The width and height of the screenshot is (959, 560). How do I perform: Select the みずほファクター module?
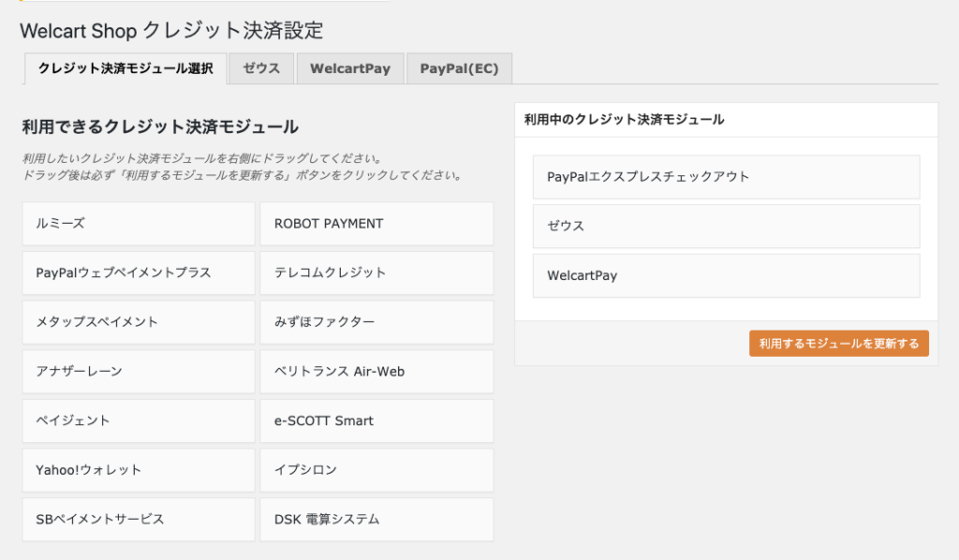pyautogui.click(x=376, y=322)
